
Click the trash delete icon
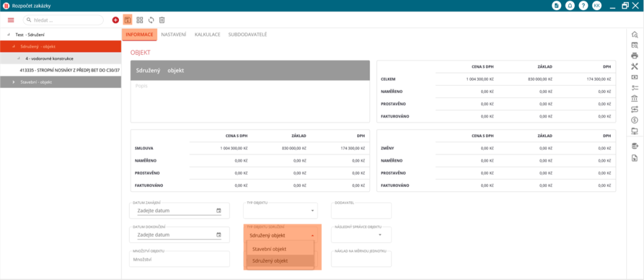pyautogui.click(x=162, y=20)
